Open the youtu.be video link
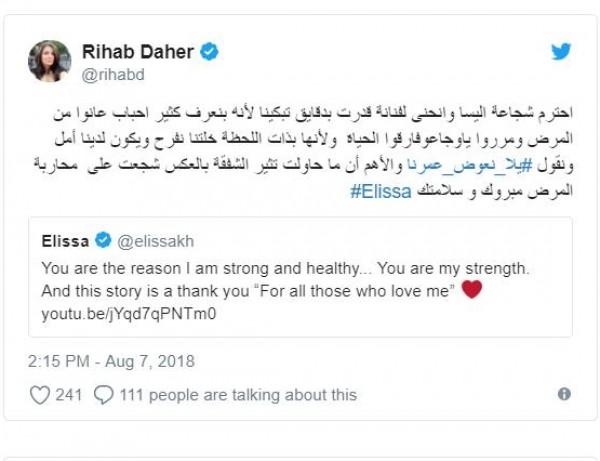Image resolution: width=600 pixels, height=461 pixels. tap(129, 312)
